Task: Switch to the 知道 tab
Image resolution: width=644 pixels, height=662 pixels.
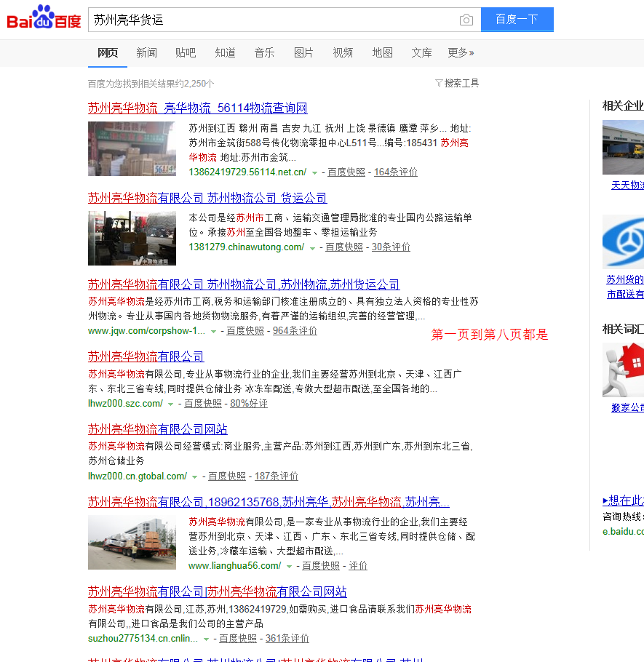Action: click(x=225, y=53)
